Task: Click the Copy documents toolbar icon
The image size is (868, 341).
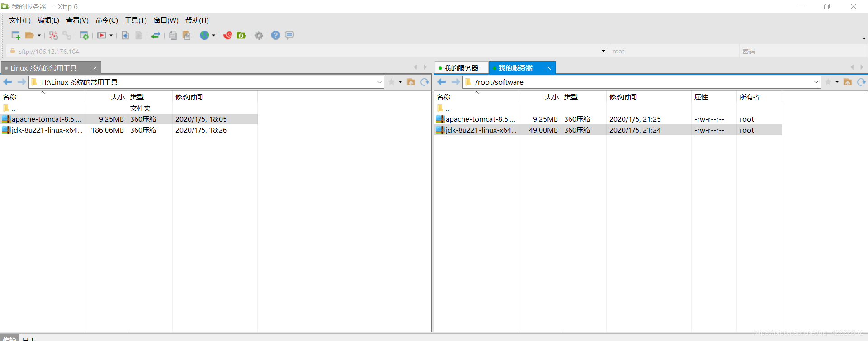Action: tap(173, 35)
